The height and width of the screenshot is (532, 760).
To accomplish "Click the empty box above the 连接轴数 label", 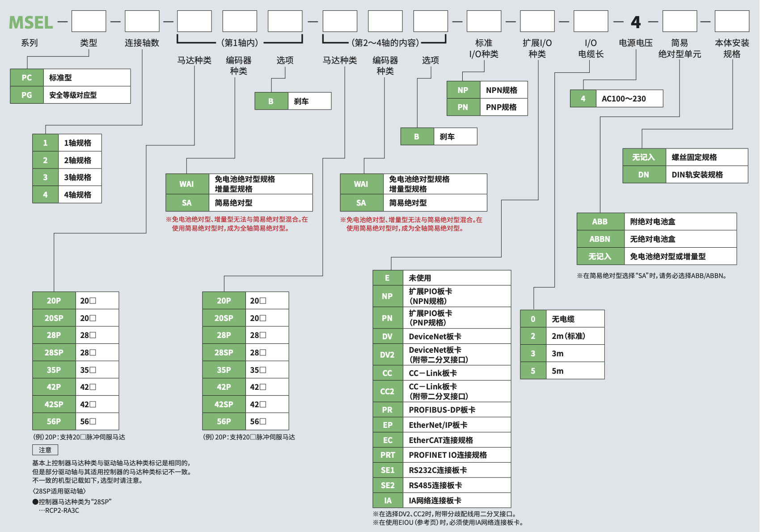I will pyautogui.click(x=142, y=21).
